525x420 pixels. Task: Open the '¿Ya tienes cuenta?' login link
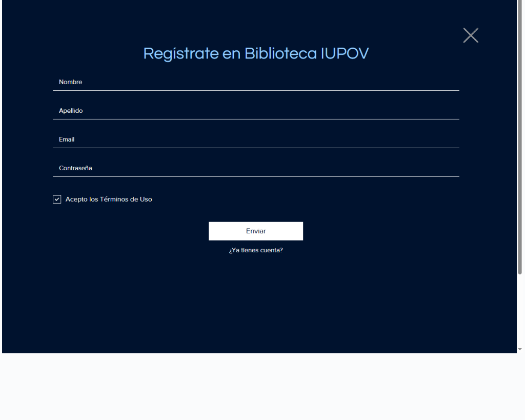(256, 250)
